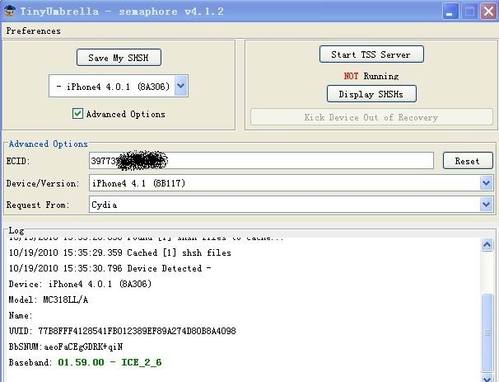The height and width of the screenshot is (382, 499).
Task: Click the BbSNUM log line
Action: 66,347
